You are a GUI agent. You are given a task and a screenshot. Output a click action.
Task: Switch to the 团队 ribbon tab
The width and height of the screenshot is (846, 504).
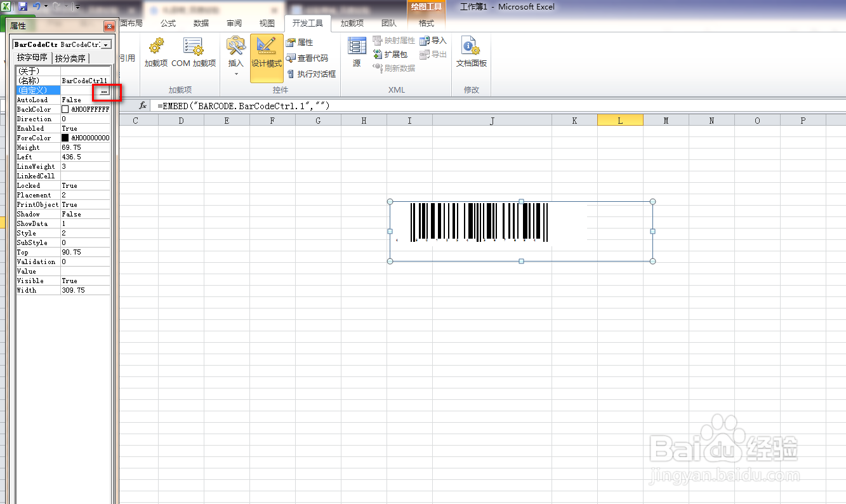coord(389,23)
